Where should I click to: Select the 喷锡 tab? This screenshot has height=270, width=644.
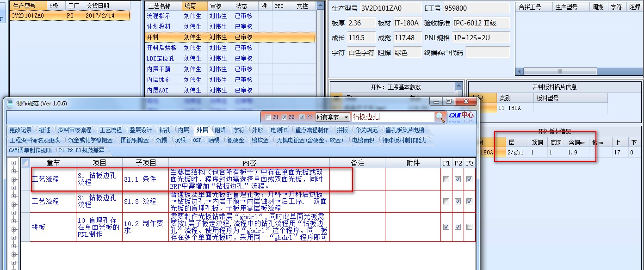tap(213, 140)
